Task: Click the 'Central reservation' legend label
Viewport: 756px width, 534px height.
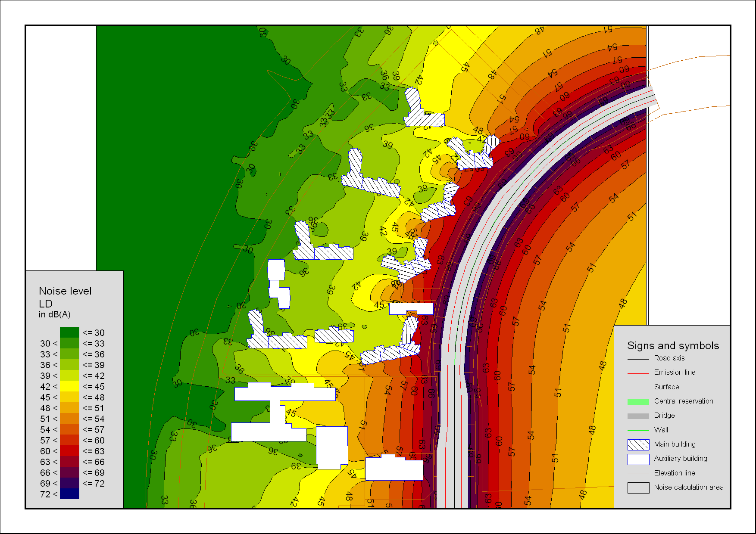Action: [684, 401]
